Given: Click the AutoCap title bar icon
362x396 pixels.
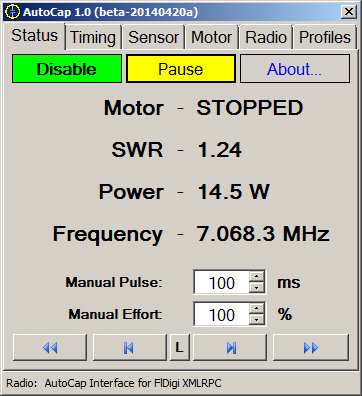Looking at the screenshot, I should click(x=13, y=12).
